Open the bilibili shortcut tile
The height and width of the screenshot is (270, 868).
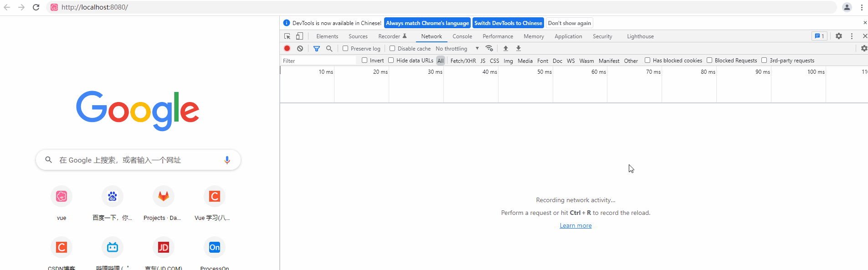(113, 253)
